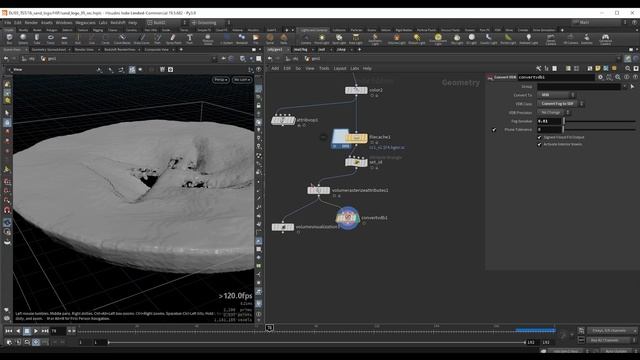Viewport: 640px width, 360px height.
Task: Open the VDB Class dropdown
Action: (560, 104)
